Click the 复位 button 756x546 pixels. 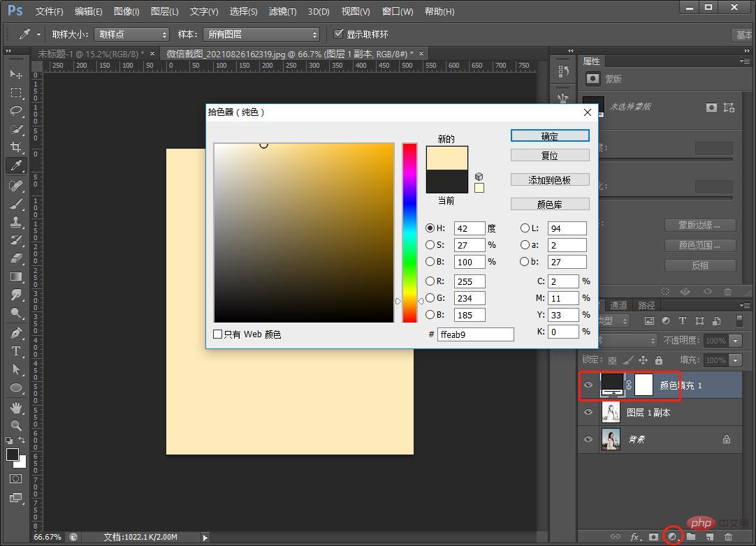pyautogui.click(x=550, y=155)
